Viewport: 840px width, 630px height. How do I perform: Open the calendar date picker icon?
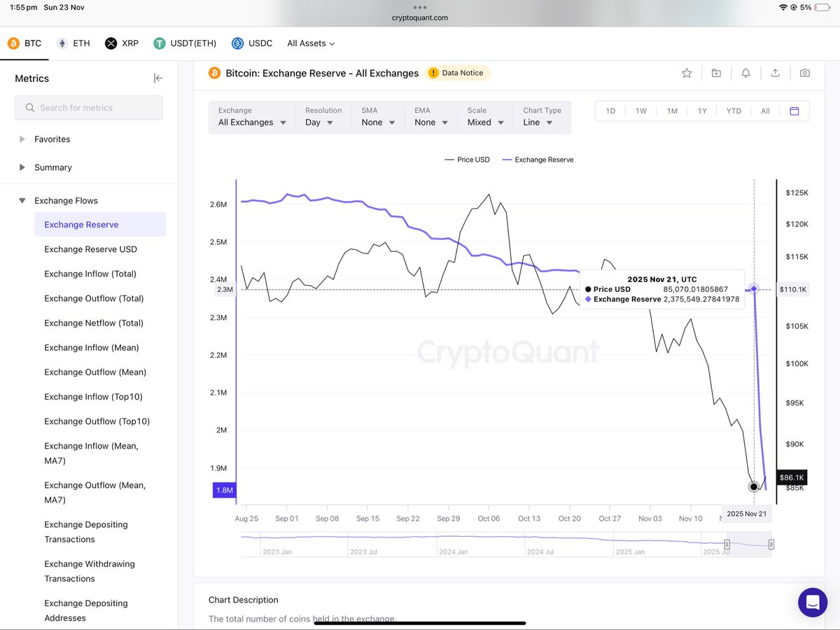pos(794,111)
